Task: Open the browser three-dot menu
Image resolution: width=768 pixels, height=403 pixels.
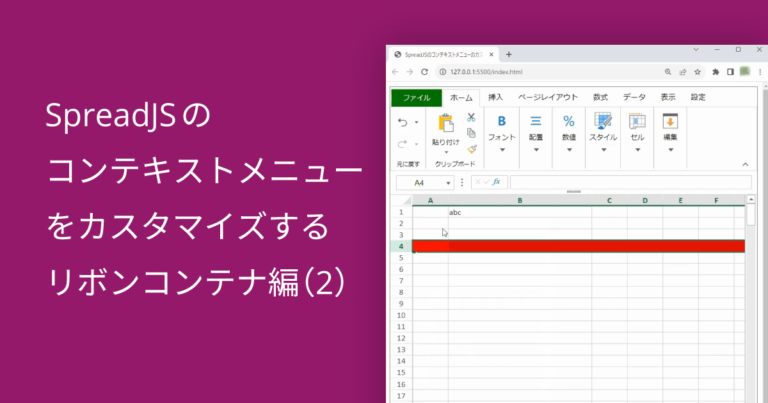Action: (x=760, y=72)
